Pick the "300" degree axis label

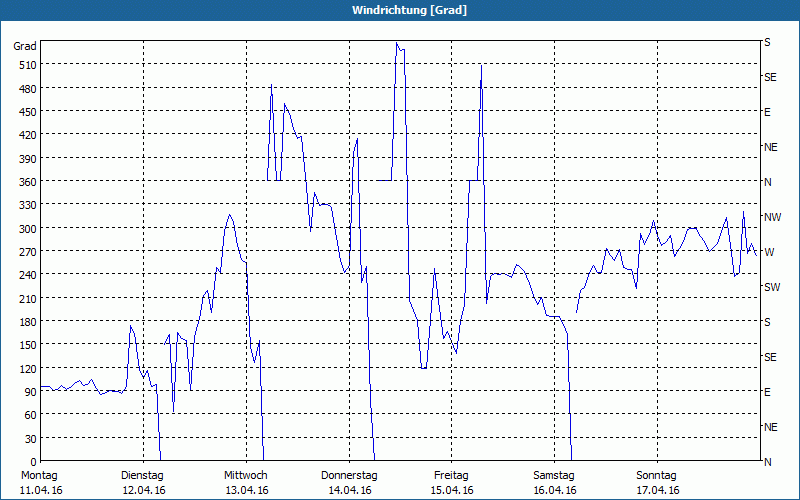(28, 229)
